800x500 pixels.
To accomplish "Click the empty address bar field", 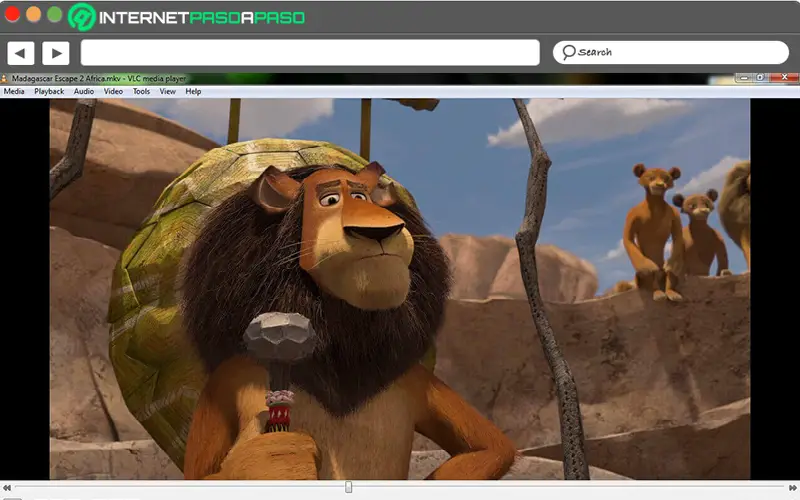I will (x=310, y=53).
